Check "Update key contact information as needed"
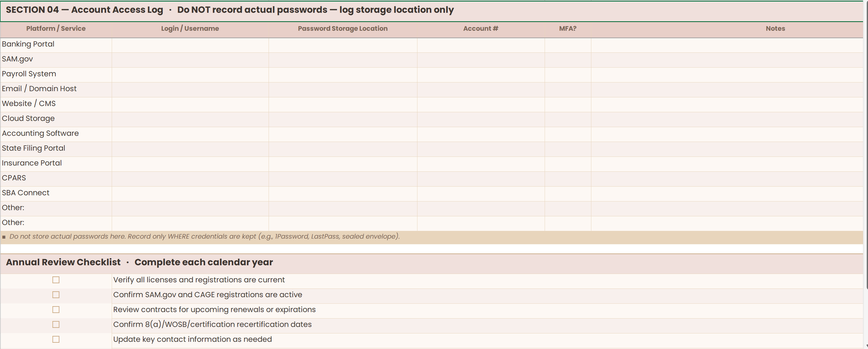Viewport: 868px width, 349px height. [56, 339]
